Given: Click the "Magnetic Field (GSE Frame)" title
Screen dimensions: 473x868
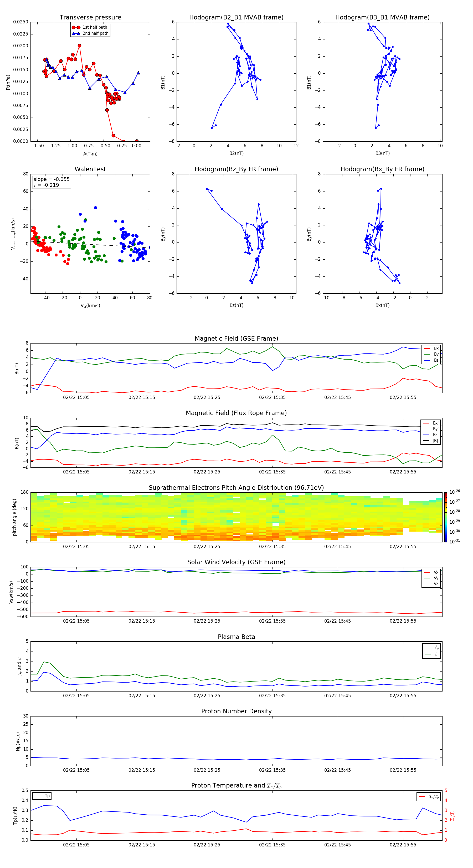Looking at the screenshot, I should [x=236, y=339].
